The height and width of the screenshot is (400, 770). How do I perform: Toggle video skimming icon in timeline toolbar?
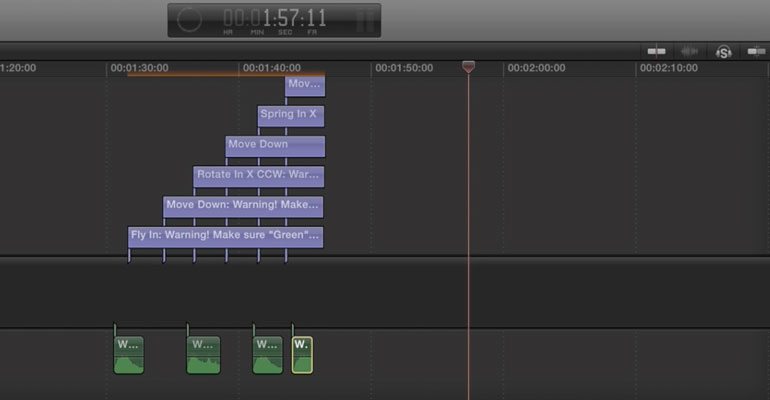656,51
